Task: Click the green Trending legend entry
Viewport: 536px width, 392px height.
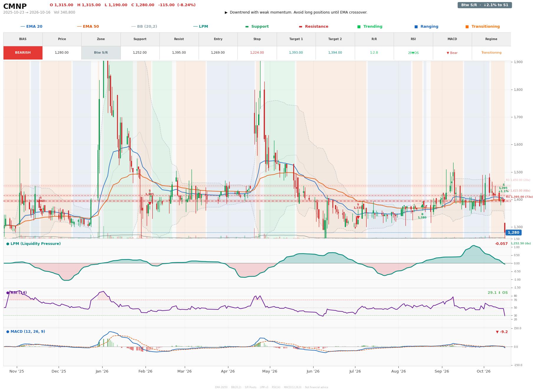Action: pyautogui.click(x=370, y=27)
